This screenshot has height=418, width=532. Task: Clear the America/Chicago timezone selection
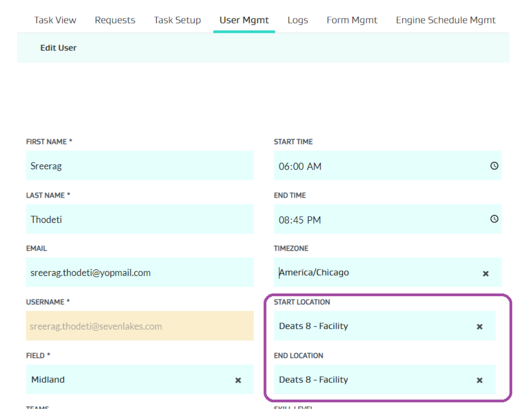pyautogui.click(x=485, y=273)
